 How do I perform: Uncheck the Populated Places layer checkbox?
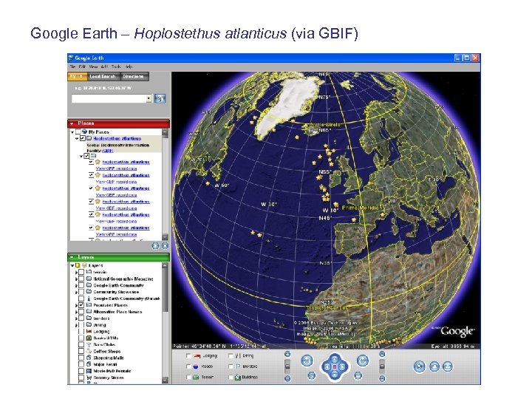click(81, 305)
